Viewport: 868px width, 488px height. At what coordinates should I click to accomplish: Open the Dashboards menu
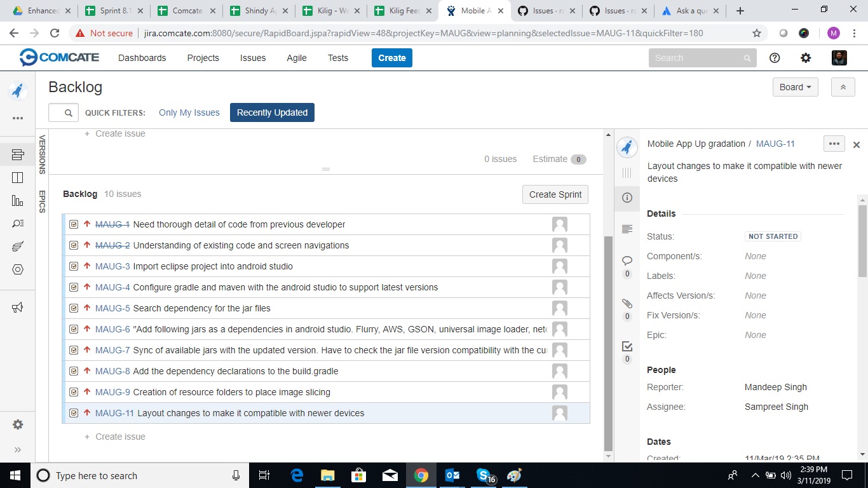pyautogui.click(x=142, y=58)
